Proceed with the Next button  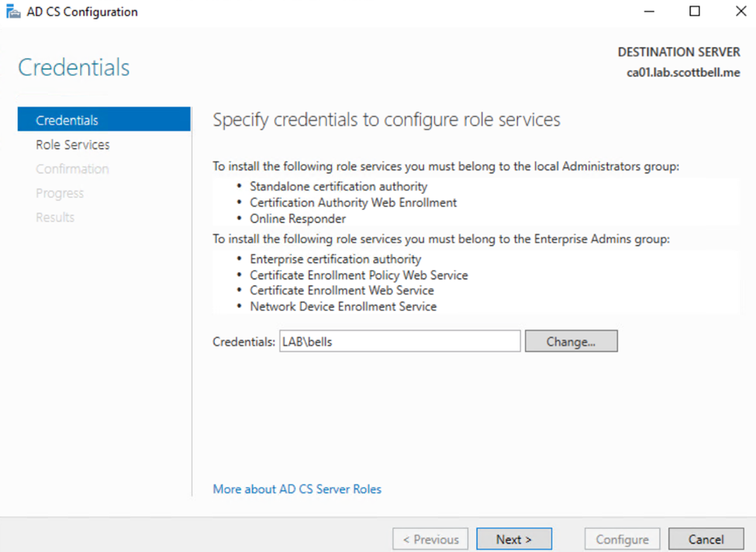[x=514, y=540]
